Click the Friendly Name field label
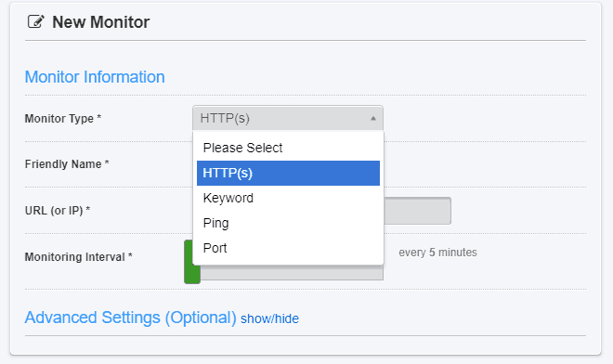The image size is (613, 364). pos(67,164)
